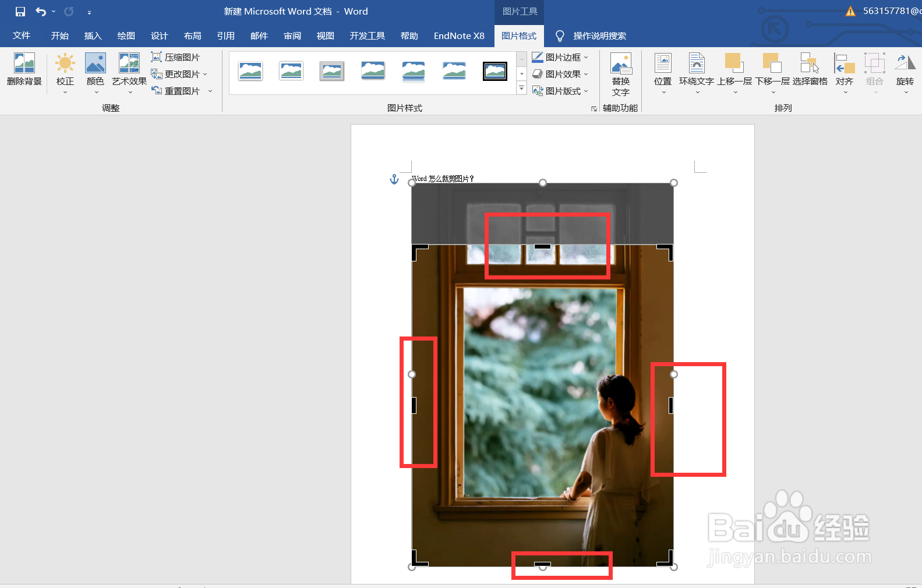Image resolution: width=922 pixels, height=588 pixels.
Task: Open the Quick Access Toolbar customize dropdown
Action: click(x=89, y=12)
